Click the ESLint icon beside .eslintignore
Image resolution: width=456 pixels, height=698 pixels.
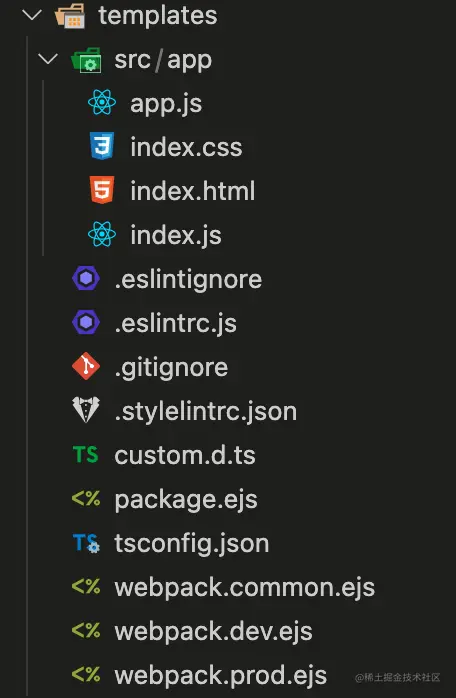86,279
